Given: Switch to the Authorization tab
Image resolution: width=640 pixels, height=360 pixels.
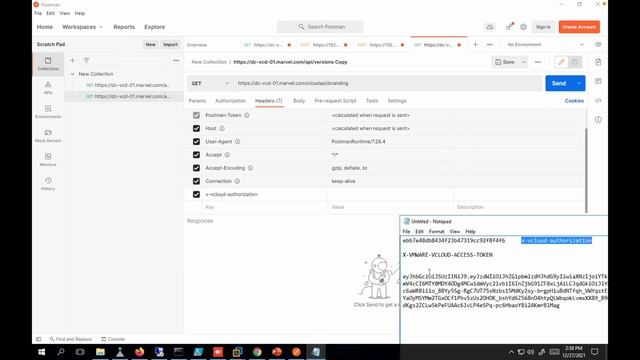Looking at the screenshot, I should (x=230, y=101).
